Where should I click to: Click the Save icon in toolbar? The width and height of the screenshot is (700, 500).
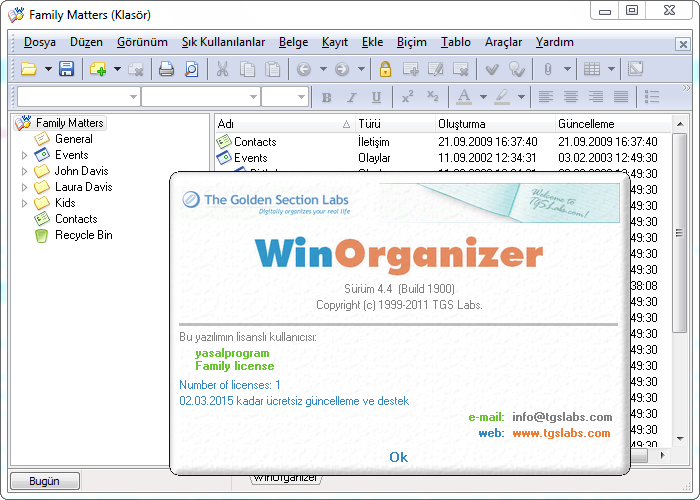tap(66, 69)
